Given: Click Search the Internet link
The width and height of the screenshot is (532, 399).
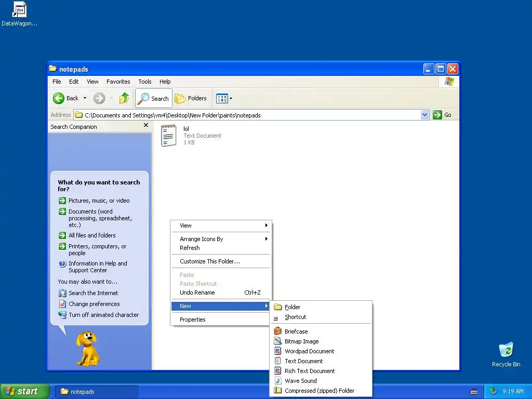Looking at the screenshot, I should (88, 293).
